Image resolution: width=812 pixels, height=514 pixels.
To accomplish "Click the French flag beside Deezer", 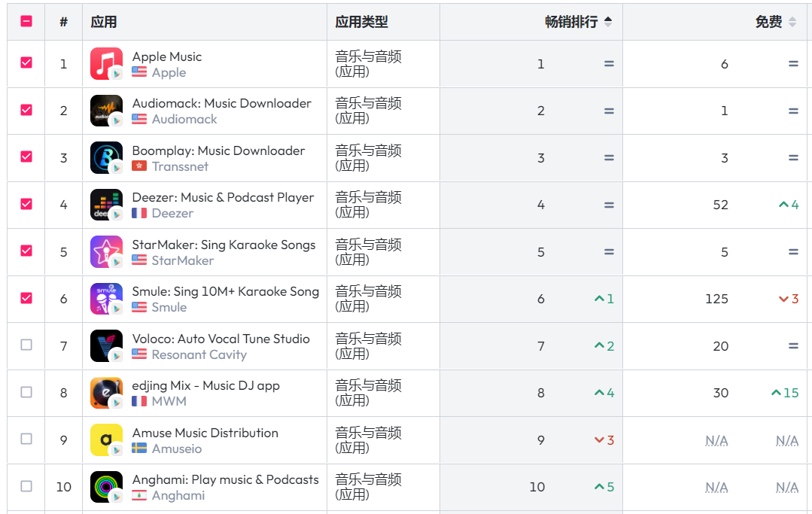I will [x=139, y=213].
